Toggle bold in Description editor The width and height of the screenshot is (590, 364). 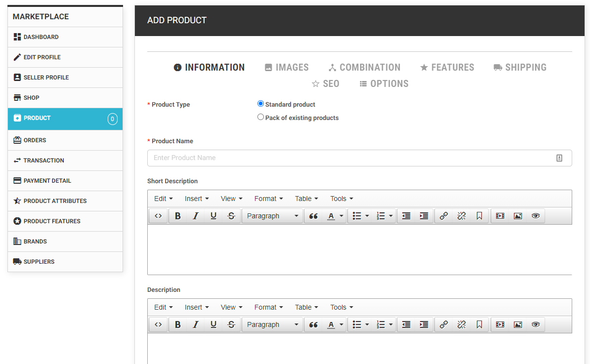177,324
